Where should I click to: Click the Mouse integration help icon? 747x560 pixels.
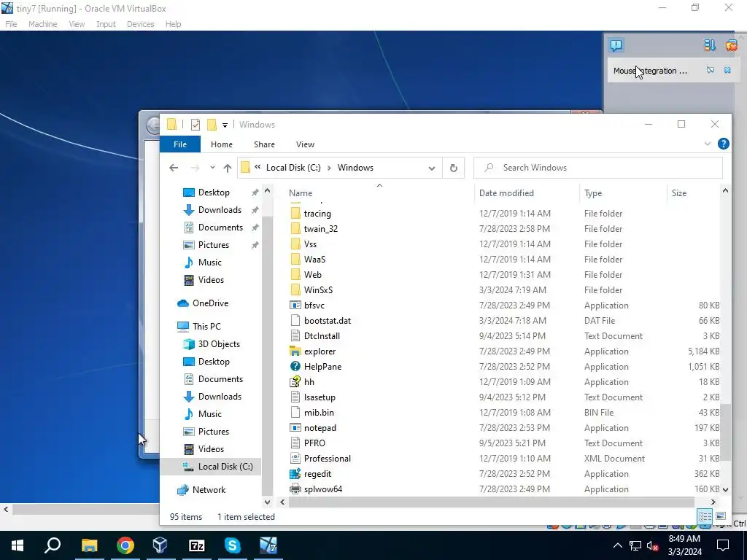coord(711,71)
